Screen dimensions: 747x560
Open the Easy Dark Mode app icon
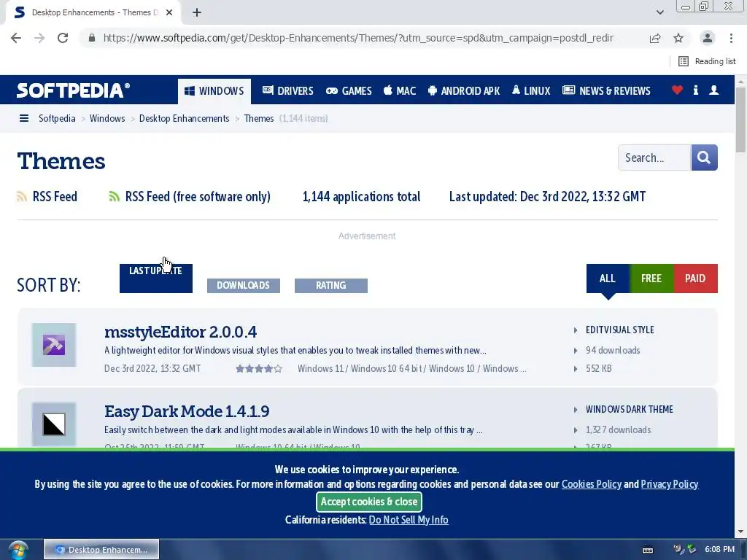click(x=54, y=424)
